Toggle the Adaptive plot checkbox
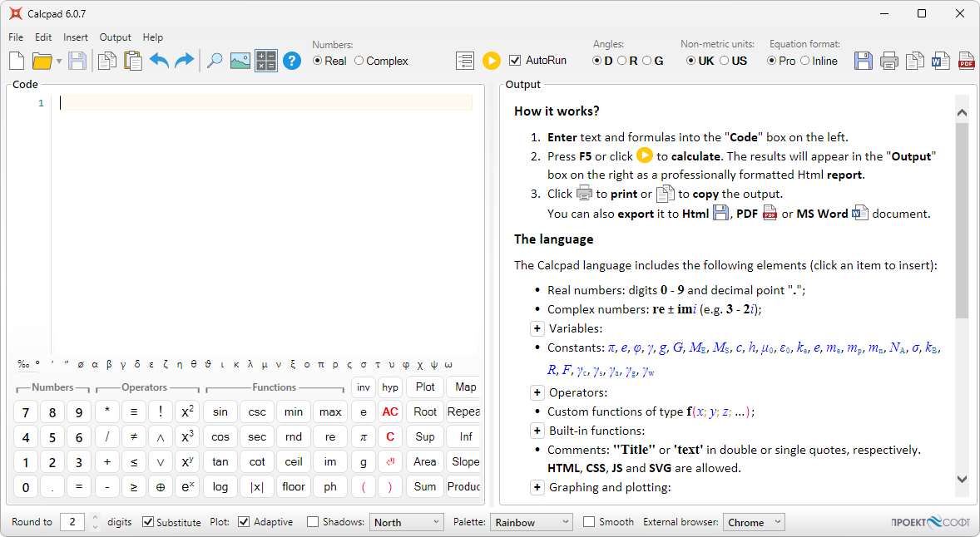 click(265, 522)
